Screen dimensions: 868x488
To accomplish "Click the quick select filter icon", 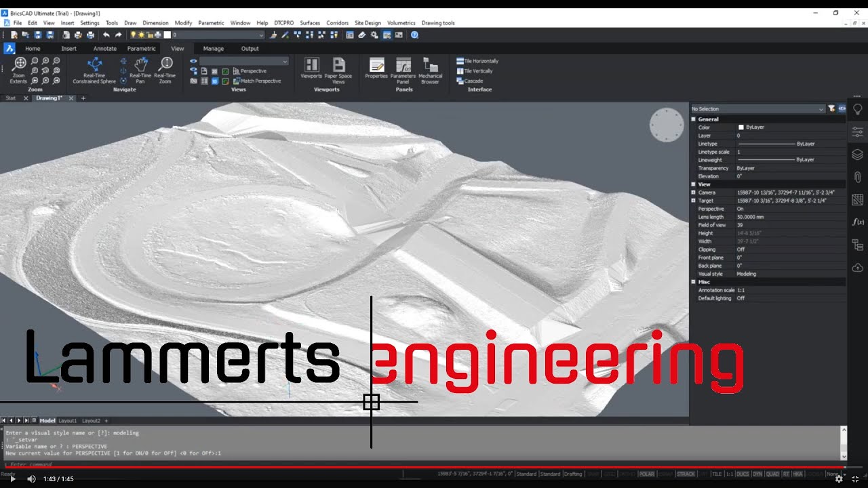I will [x=831, y=108].
